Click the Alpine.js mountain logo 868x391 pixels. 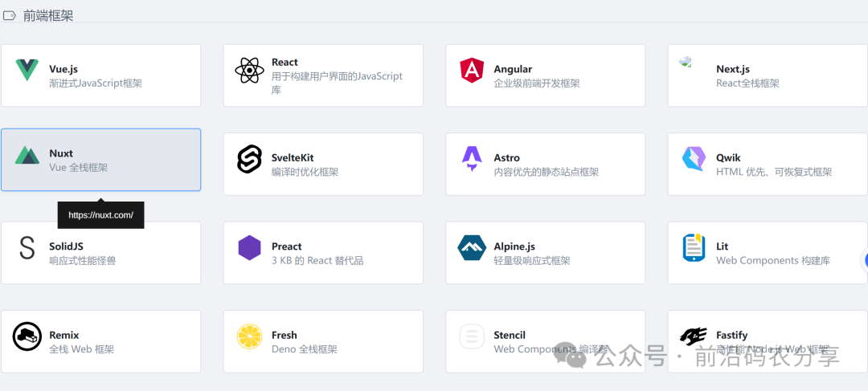(472, 248)
